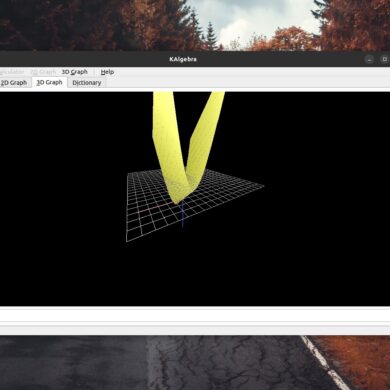Switch to the Dictionary tab
The image size is (390, 390).
[87, 83]
